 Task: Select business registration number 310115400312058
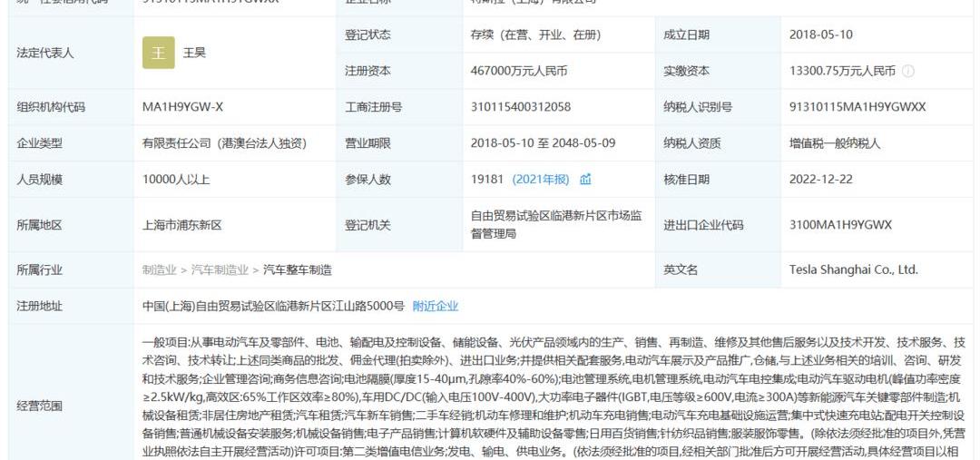[x=521, y=107]
